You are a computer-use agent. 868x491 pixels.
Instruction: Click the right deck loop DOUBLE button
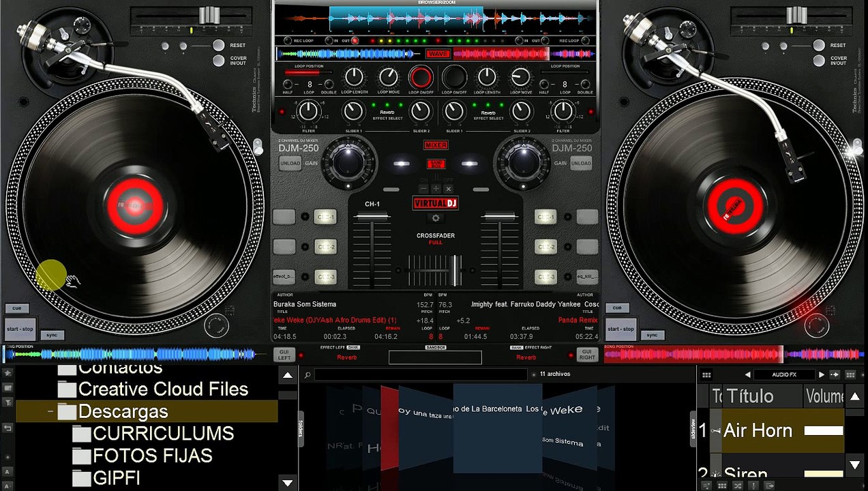585,85
